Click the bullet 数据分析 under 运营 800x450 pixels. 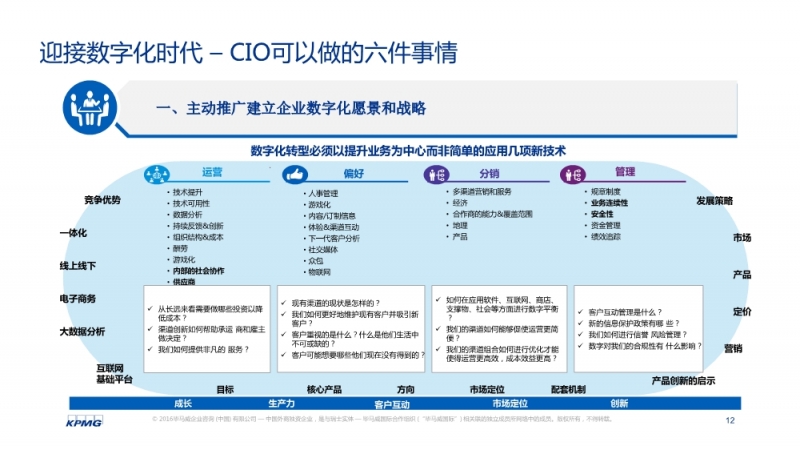187,215
